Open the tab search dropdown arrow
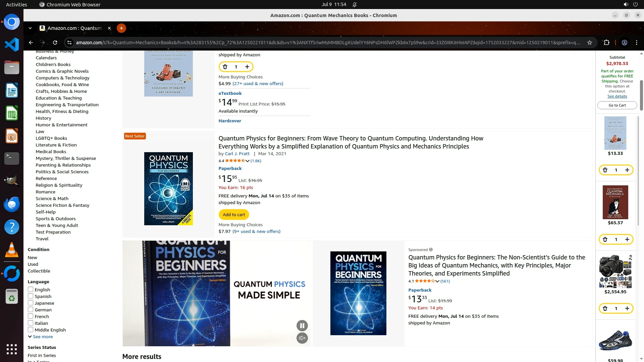Image resolution: width=644 pixels, height=362 pixels. coord(30,28)
